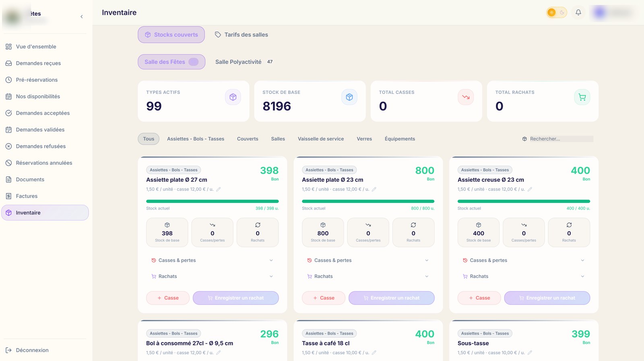The image size is (644, 361).
Task: Filter by Couverts category
Action: (x=248, y=139)
